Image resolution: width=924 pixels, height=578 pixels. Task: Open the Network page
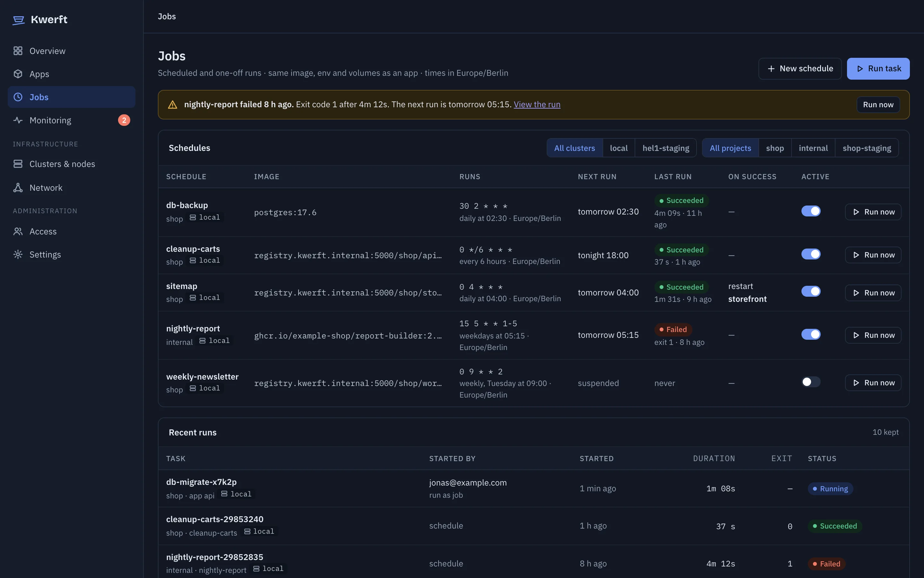(72, 188)
